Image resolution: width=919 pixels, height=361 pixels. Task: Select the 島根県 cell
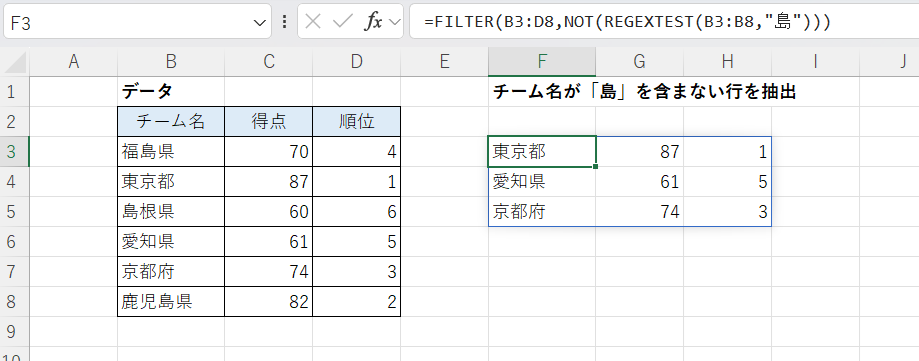[x=171, y=211]
